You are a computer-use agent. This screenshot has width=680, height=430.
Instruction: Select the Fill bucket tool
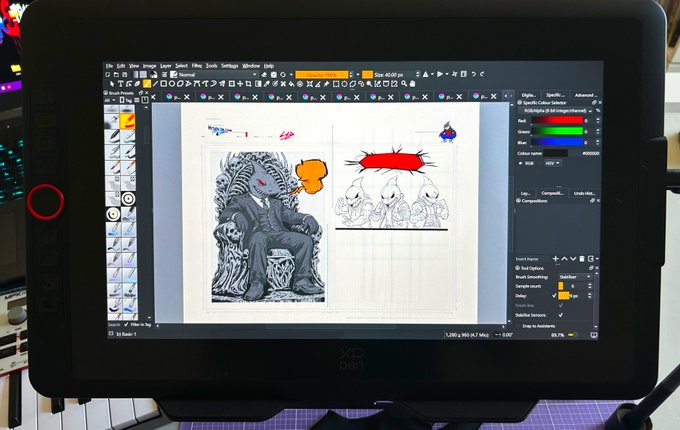click(291, 84)
